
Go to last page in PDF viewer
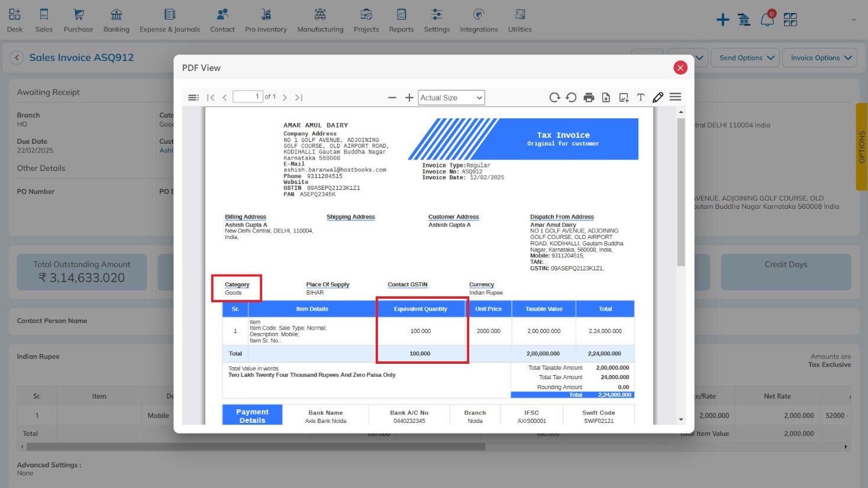[x=299, y=98]
